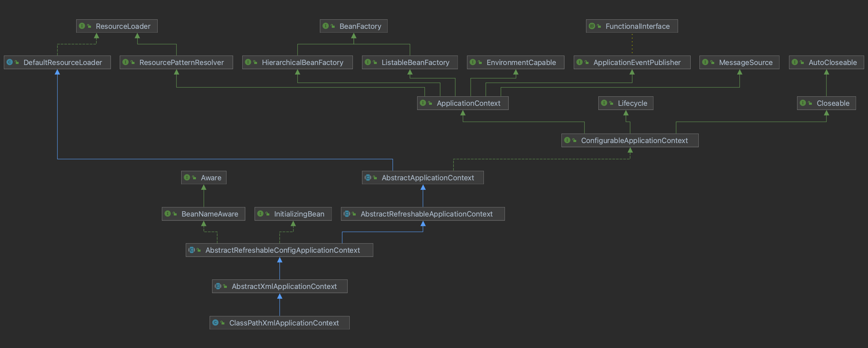Click the BeanNameAware interface icon
This screenshot has width=868, height=348.
pos(167,214)
